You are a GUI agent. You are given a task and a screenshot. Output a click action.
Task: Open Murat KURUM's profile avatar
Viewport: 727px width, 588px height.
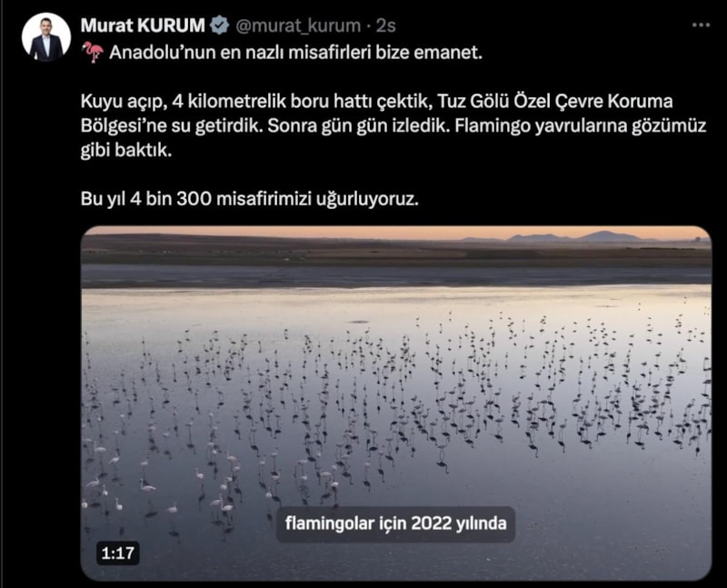46,37
